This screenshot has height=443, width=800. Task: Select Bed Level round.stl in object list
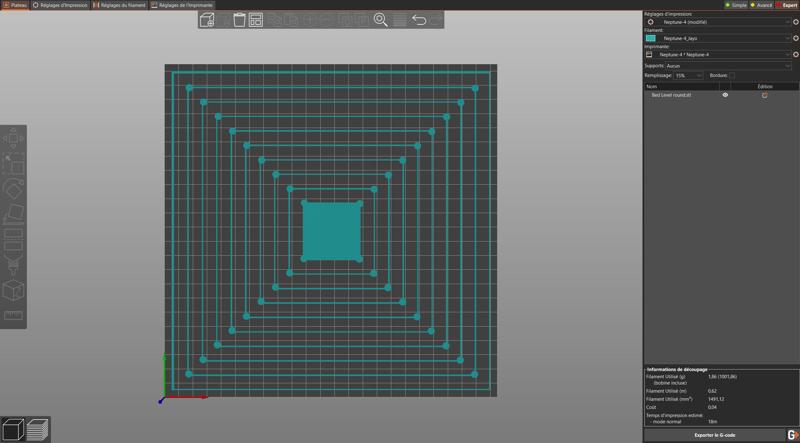(x=671, y=95)
